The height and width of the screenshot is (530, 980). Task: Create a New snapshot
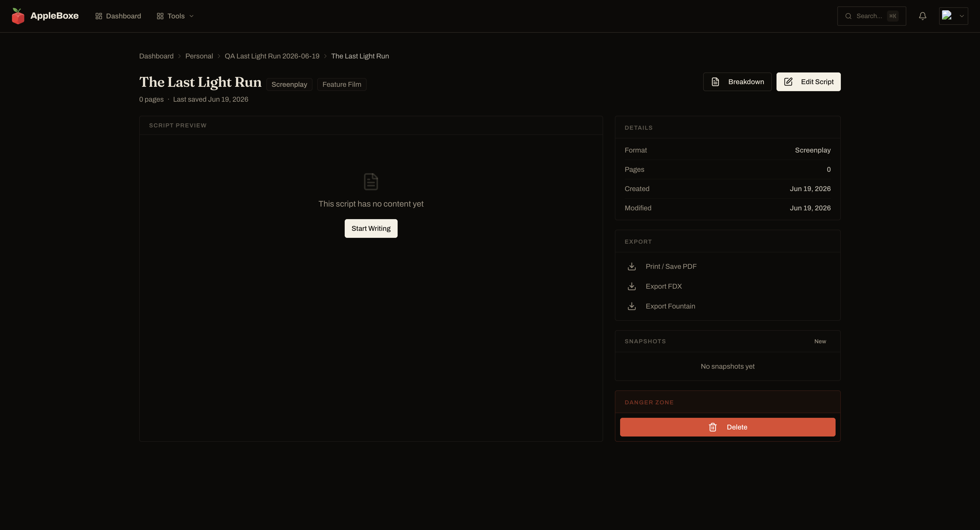click(820, 342)
